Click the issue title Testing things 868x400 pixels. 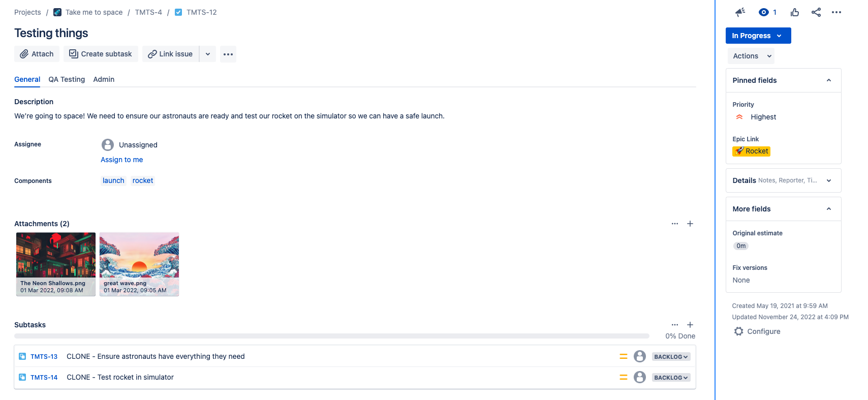51,33
